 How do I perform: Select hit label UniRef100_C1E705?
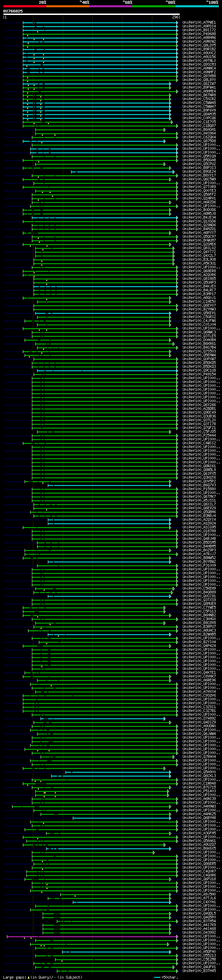coord(199,122)
